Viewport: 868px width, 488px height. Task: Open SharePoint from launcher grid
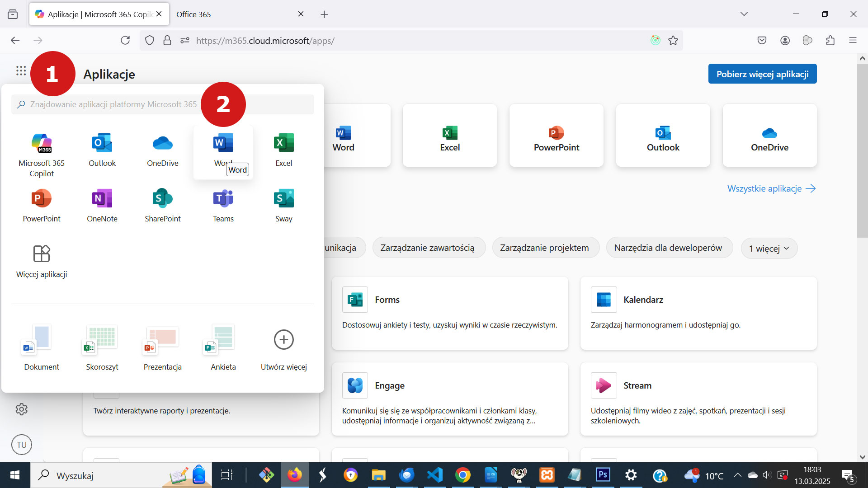[162, 199]
